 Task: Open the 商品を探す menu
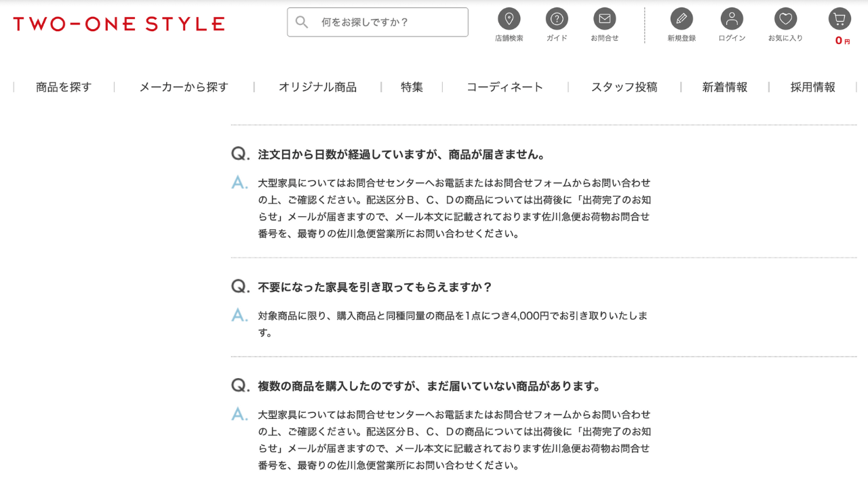click(x=64, y=87)
